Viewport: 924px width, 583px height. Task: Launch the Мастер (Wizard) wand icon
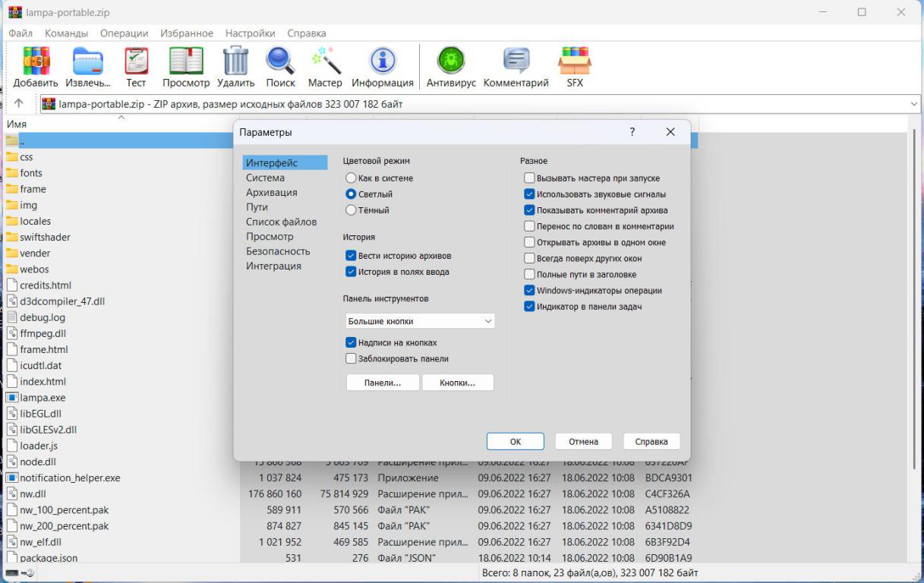click(x=325, y=61)
